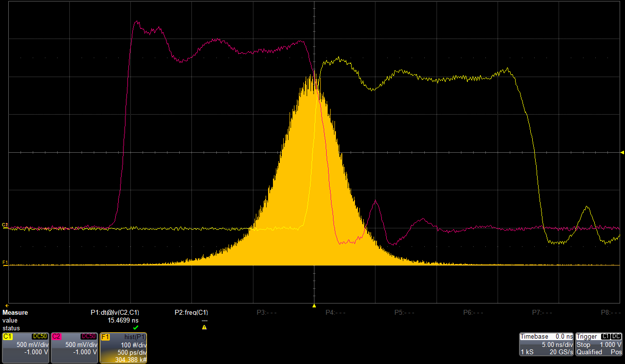This screenshot has height=364, width=625.
Task: Select the F1 hist(P1) math descriptor
Action: 123,347
